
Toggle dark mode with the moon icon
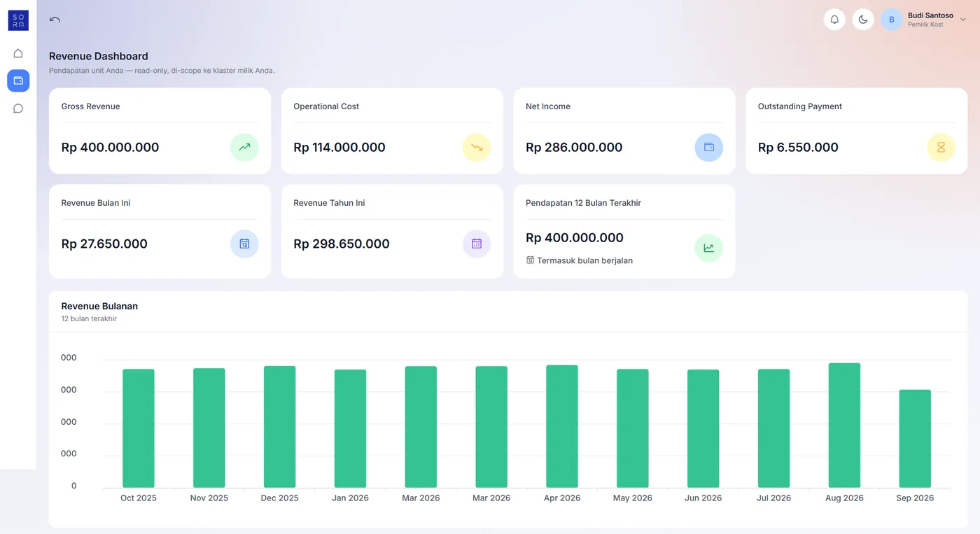pyautogui.click(x=863, y=20)
